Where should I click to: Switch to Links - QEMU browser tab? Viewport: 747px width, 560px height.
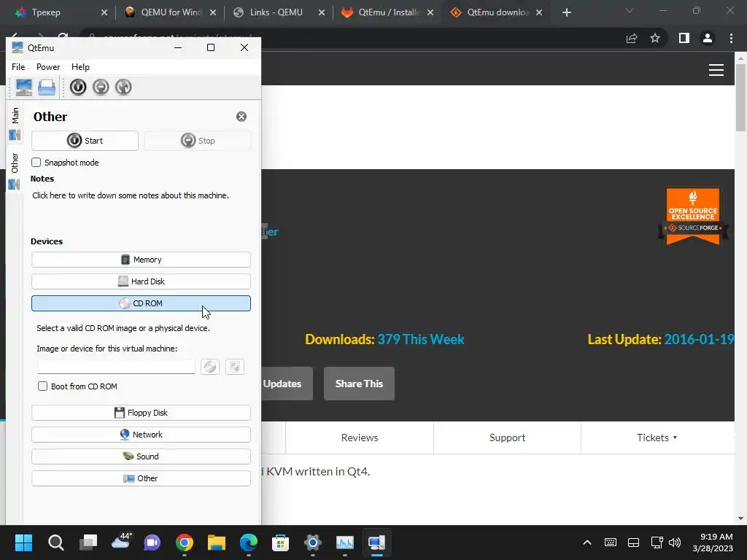coord(278,12)
